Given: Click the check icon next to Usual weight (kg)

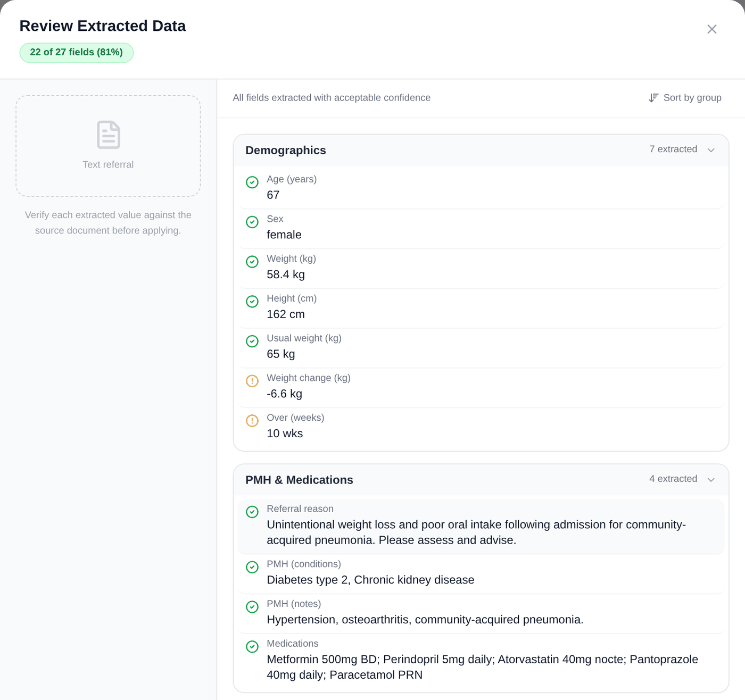Looking at the screenshot, I should click(252, 341).
